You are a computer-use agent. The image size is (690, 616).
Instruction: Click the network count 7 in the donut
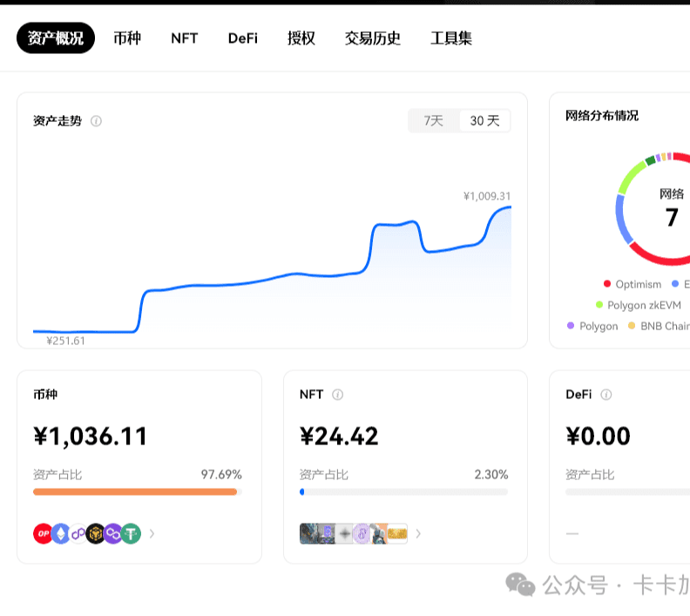[x=672, y=217]
